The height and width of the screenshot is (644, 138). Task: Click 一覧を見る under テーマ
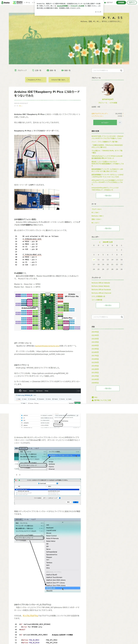point(108,228)
